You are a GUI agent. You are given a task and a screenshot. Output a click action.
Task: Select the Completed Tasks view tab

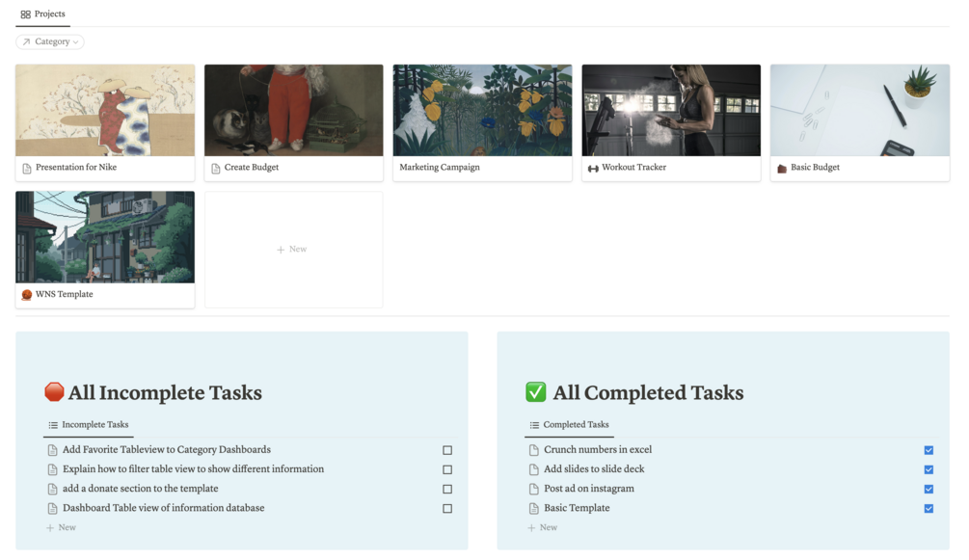569,425
